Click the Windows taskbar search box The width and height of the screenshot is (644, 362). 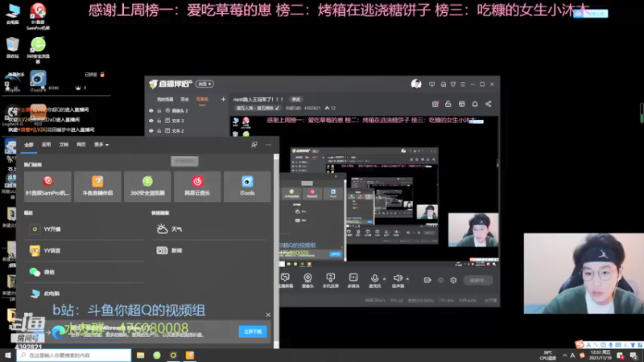[x=74, y=356]
